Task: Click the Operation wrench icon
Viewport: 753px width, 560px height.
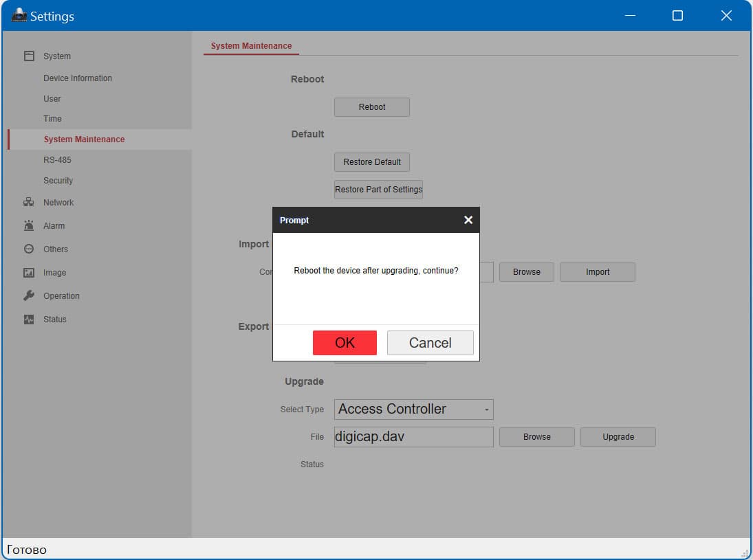Action: pyautogui.click(x=29, y=295)
